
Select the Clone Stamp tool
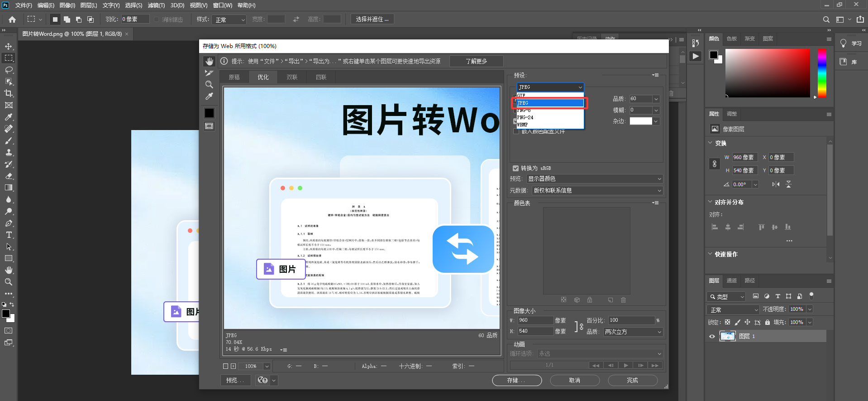tap(9, 152)
